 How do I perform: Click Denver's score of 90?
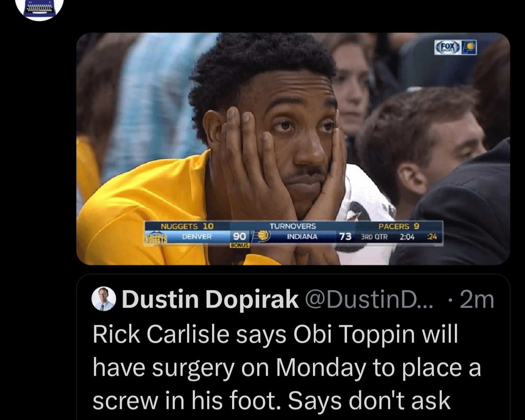(240, 237)
